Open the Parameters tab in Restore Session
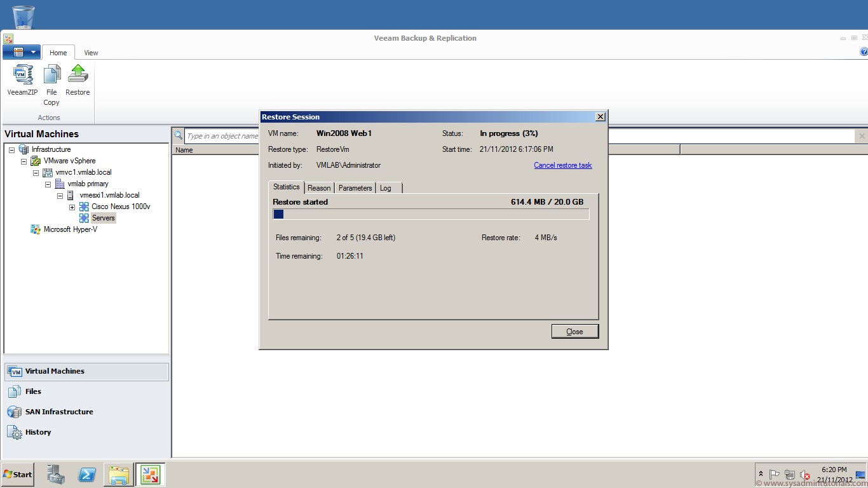This screenshot has height=488, width=868. pyautogui.click(x=355, y=188)
